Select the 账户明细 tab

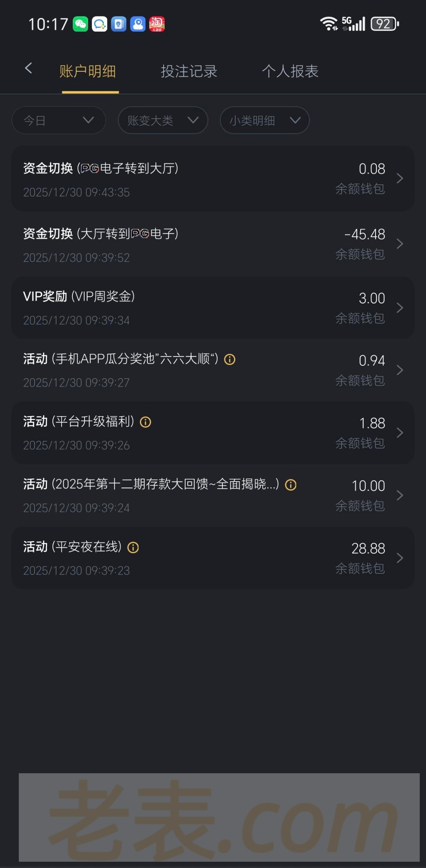pos(88,72)
